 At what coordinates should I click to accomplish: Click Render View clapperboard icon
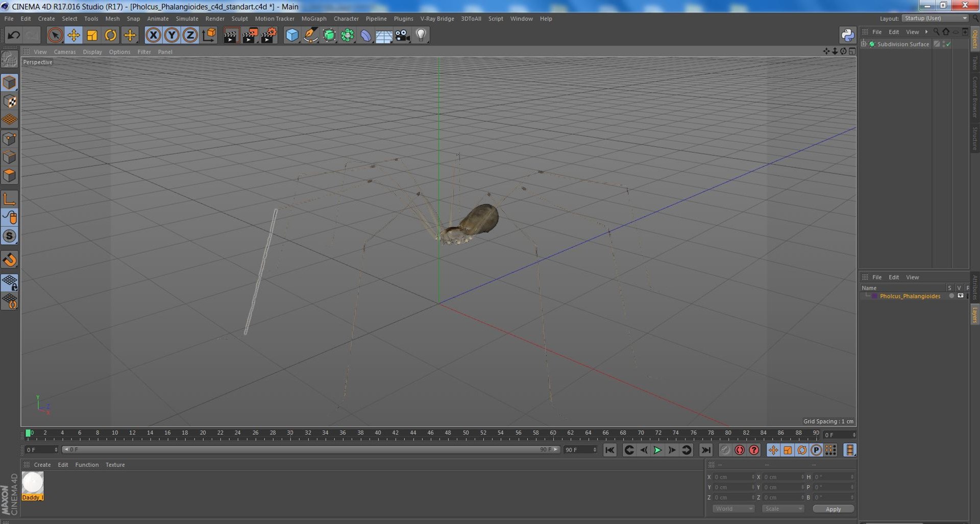tap(231, 35)
